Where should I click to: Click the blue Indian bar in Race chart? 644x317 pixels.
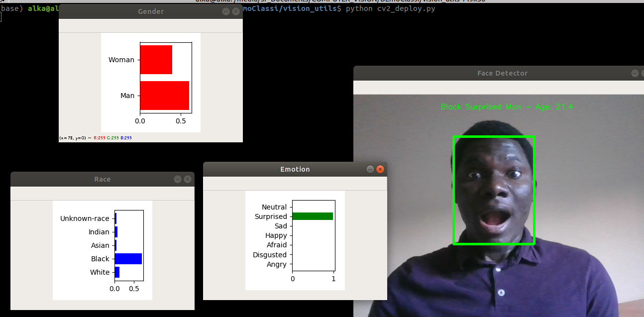tap(116, 232)
